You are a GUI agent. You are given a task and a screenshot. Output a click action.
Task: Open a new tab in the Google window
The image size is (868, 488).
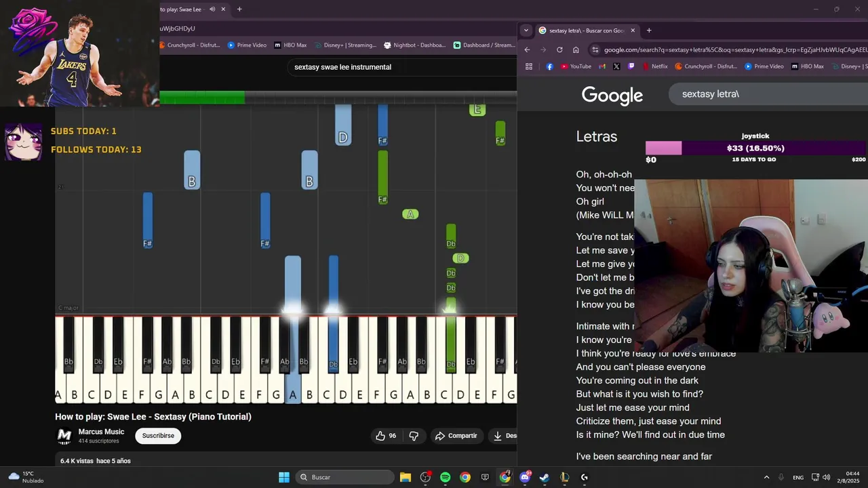649,30
